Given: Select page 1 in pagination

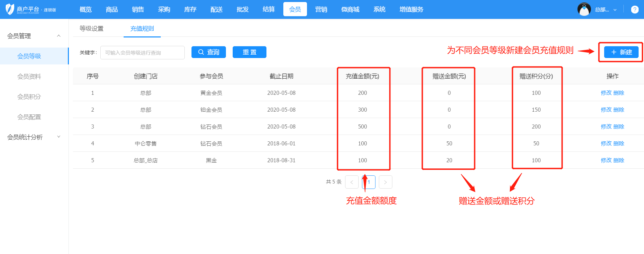Looking at the screenshot, I should pyautogui.click(x=369, y=182).
